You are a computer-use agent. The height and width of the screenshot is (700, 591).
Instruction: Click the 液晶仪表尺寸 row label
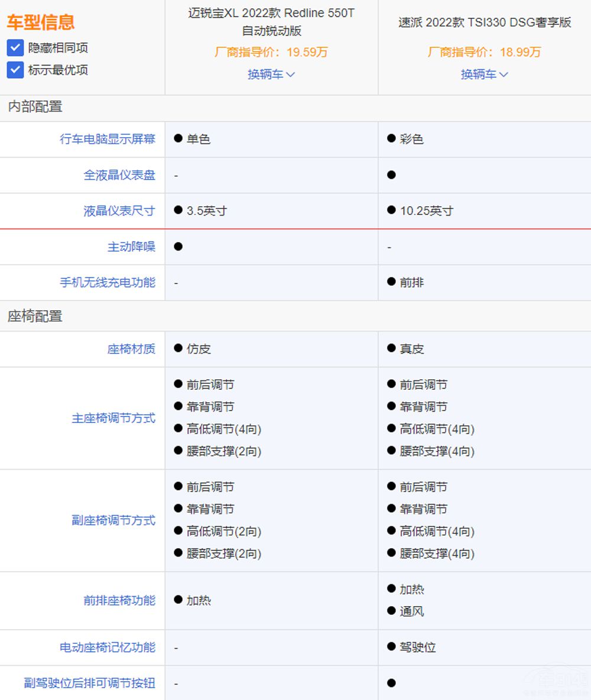(119, 211)
